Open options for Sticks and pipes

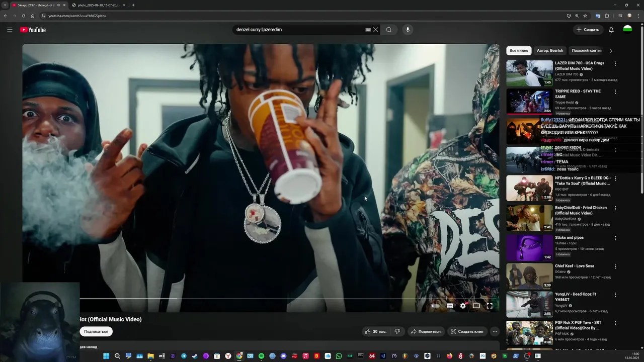click(x=615, y=238)
